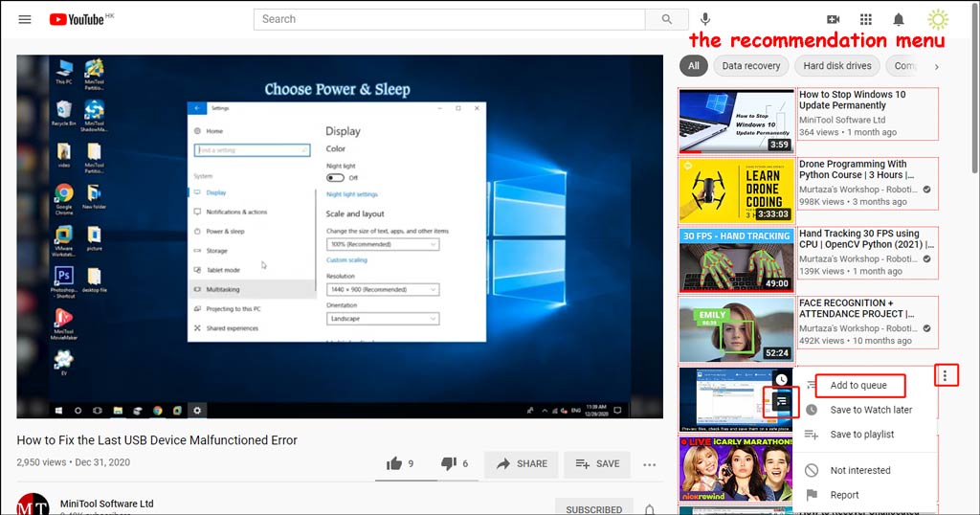The width and height of the screenshot is (980, 515).
Task: Select Storage in Settings sidebar
Action: (217, 251)
